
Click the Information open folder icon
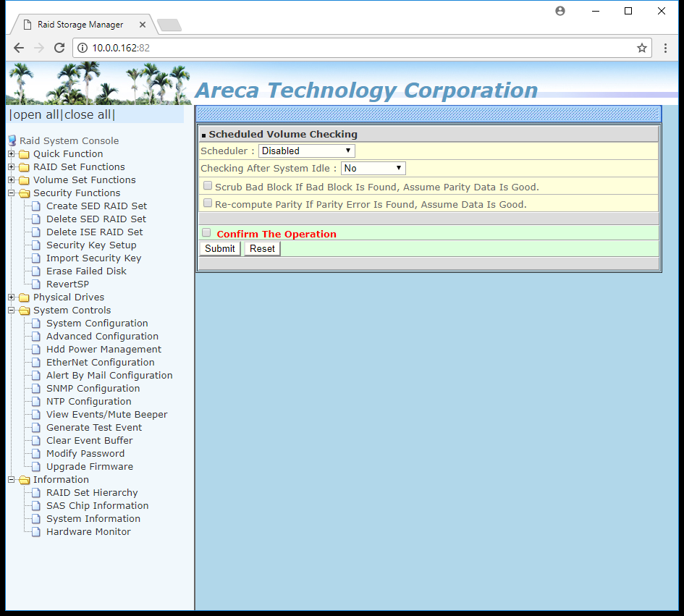tap(25, 480)
